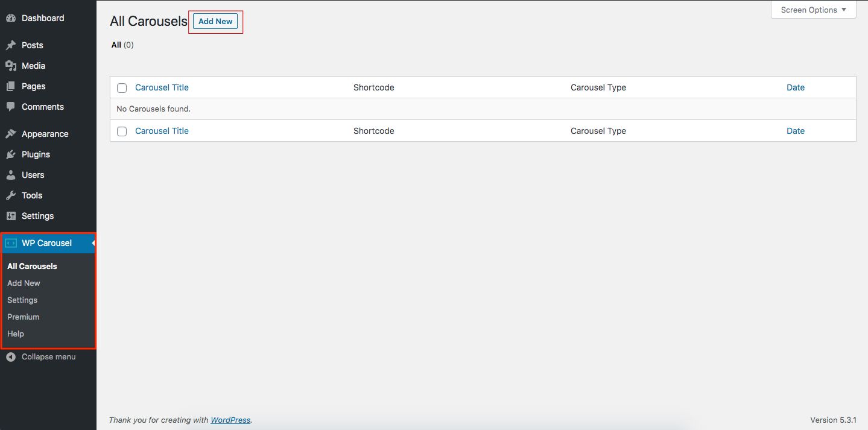Click the Settings sliders icon
The height and width of the screenshot is (430, 868).
tap(11, 216)
